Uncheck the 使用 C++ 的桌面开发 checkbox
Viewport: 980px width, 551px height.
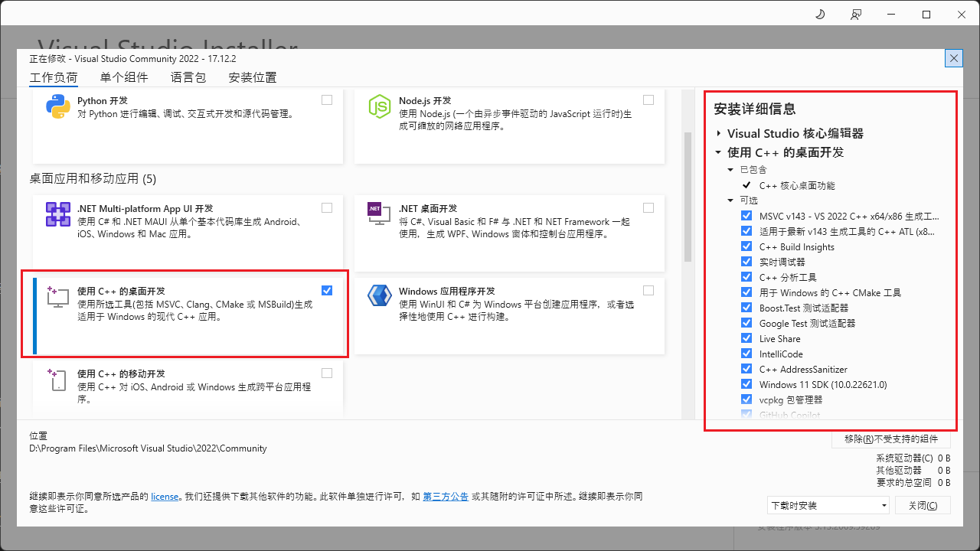[x=327, y=290]
